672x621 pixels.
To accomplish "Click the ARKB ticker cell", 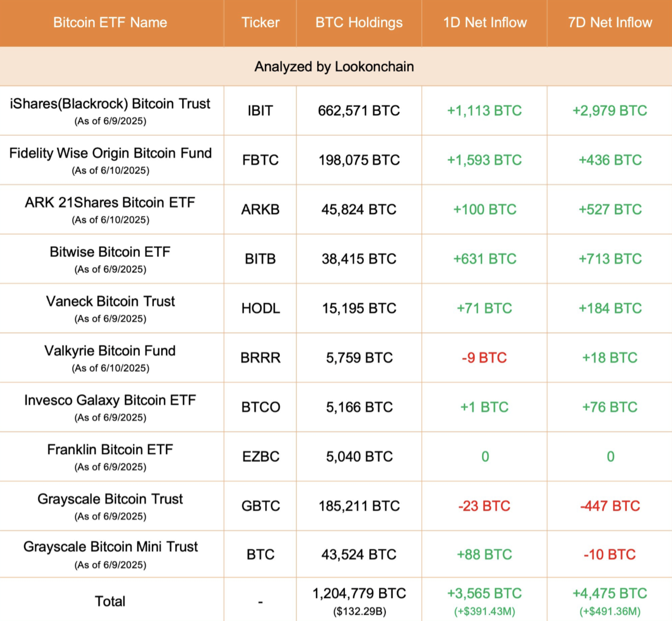I will click(260, 210).
